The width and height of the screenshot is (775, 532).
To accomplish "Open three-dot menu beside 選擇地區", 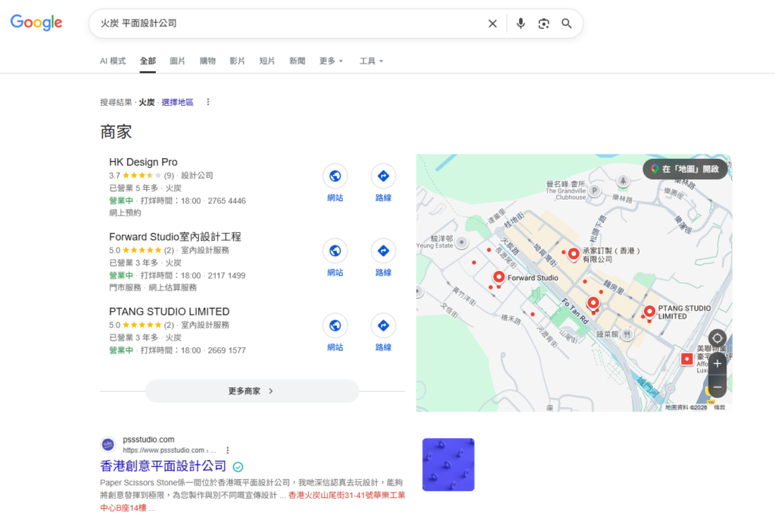I will coord(208,102).
